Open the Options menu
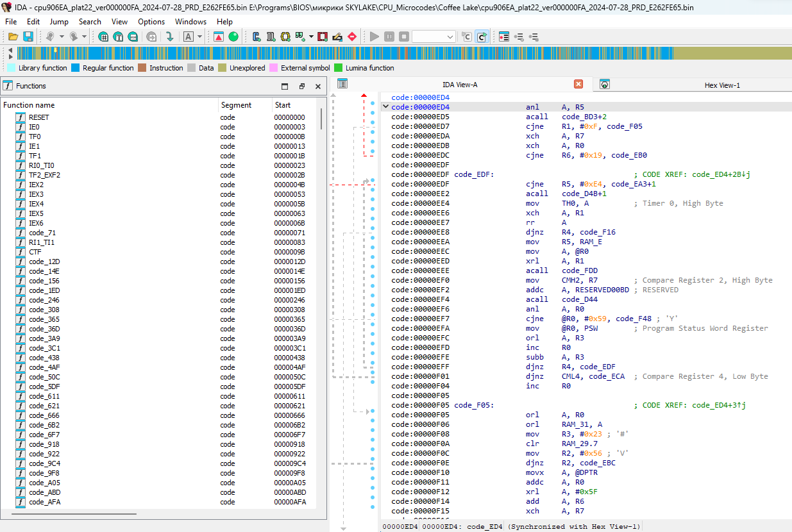792x532 pixels. point(151,21)
